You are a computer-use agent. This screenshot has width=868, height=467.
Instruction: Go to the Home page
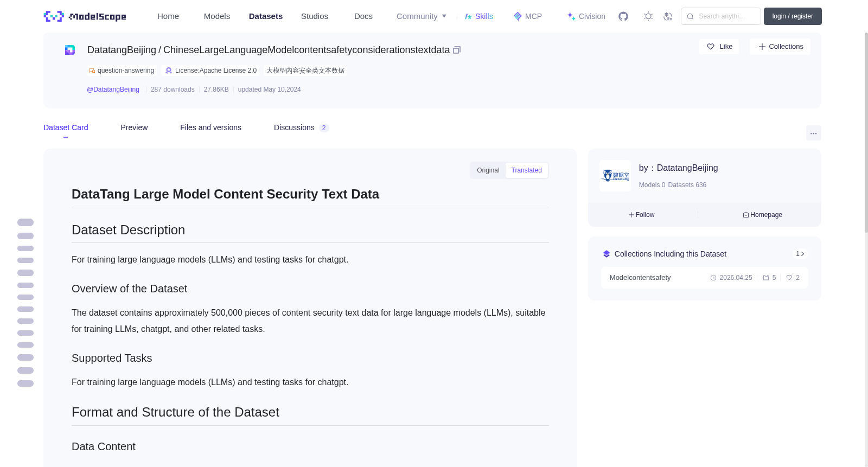pyautogui.click(x=168, y=16)
